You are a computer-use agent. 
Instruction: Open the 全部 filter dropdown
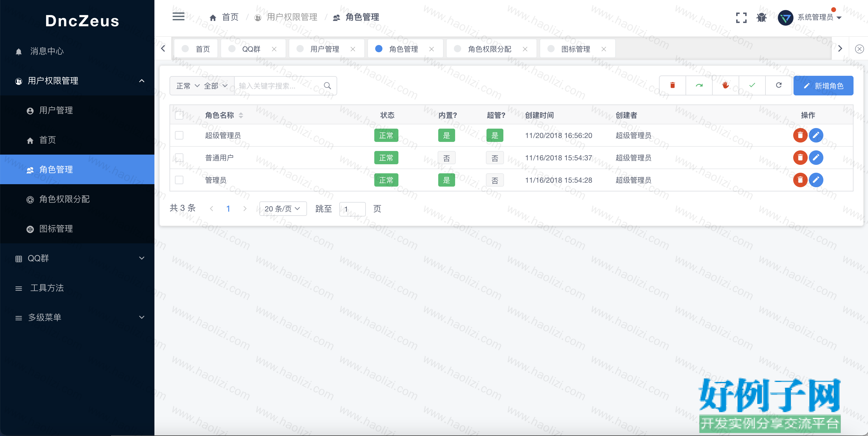[215, 86]
